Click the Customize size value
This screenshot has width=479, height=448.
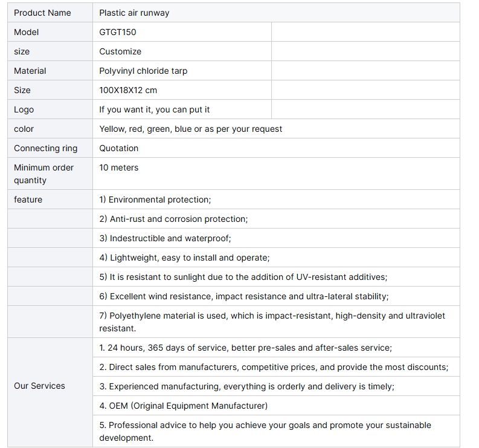point(120,51)
